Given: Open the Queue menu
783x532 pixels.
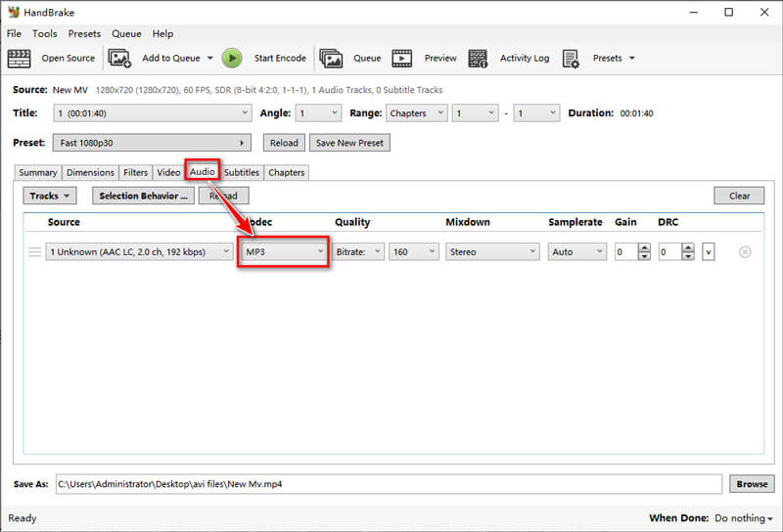Looking at the screenshot, I should pos(126,33).
